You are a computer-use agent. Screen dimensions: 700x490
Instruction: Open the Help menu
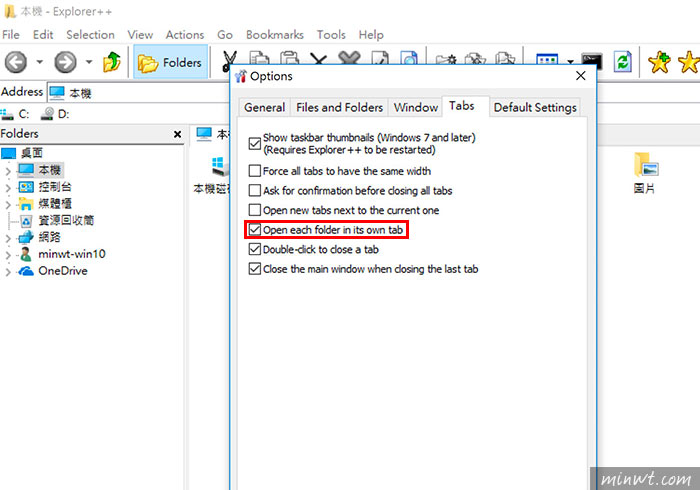pyautogui.click(x=371, y=35)
